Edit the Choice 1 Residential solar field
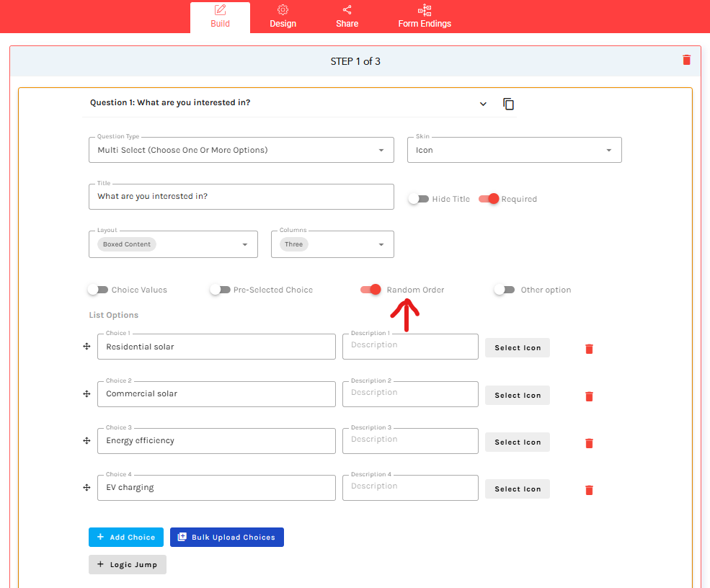 click(216, 347)
